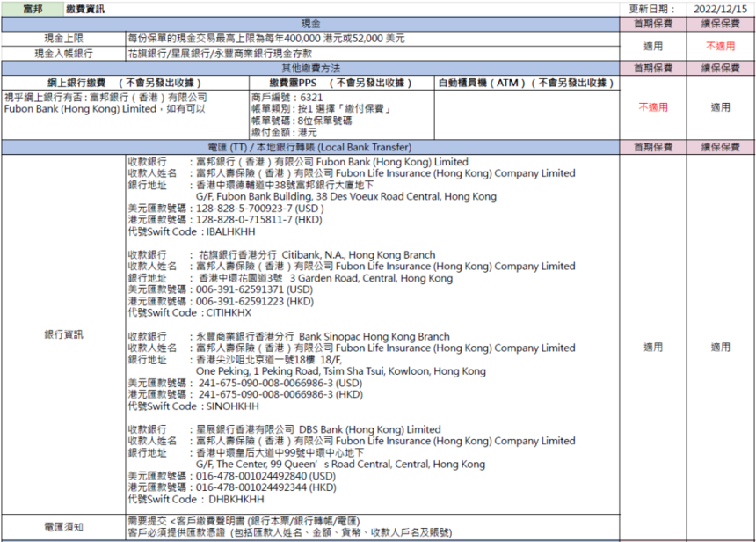Screen dimensions: 756x542
Task: Click the 銀行地址 line "香港中環德輔道中38號富邦銀行大廈地下"
Action: coord(251,185)
